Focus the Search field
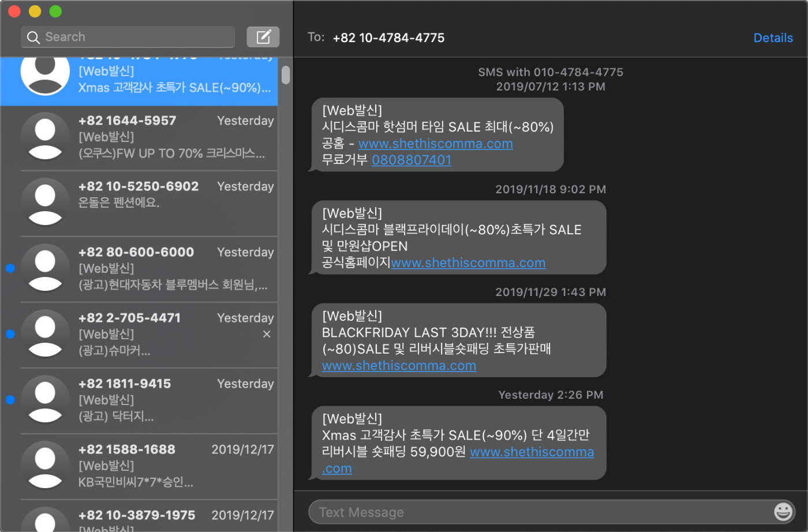The width and height of the screenshot is (808, 532). pos(128,37)
